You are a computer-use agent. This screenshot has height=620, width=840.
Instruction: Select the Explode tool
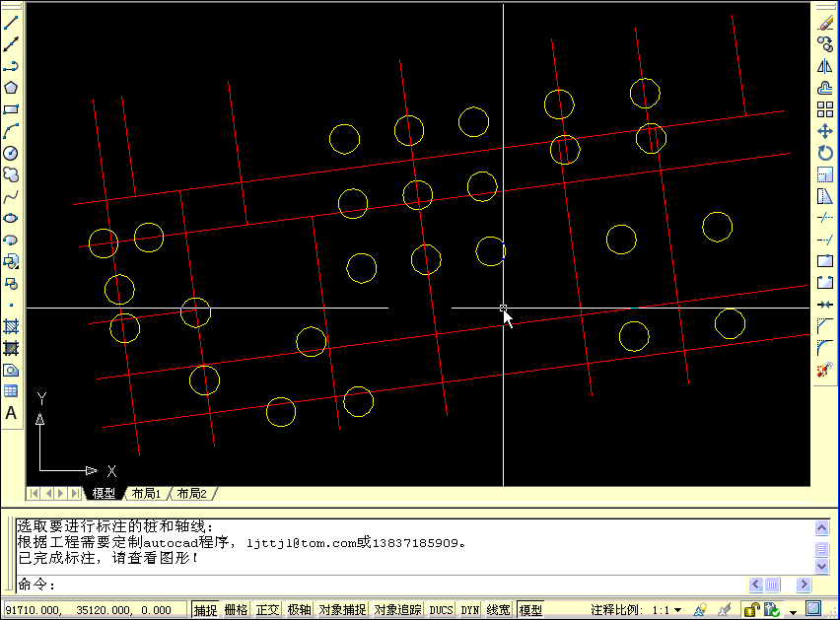[x=825, y=369]
